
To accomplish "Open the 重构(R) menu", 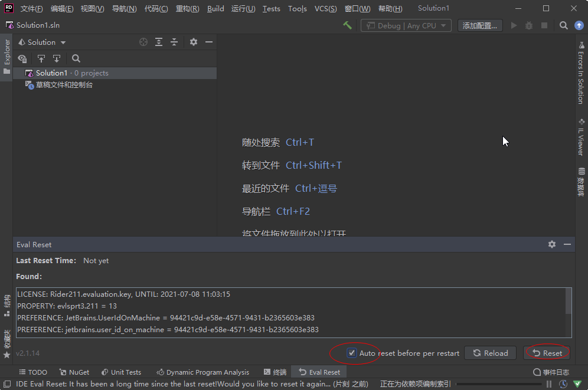I will [188, 9].
